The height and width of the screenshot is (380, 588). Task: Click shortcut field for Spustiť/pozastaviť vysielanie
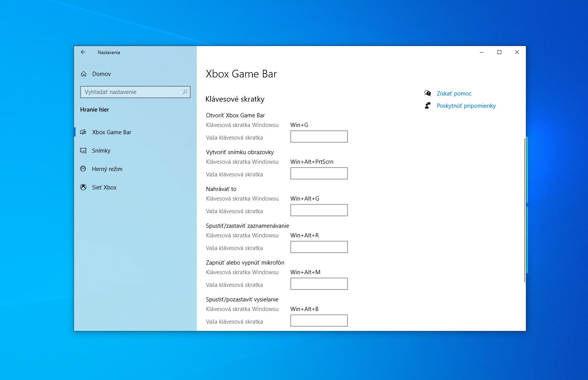point(319,321)
